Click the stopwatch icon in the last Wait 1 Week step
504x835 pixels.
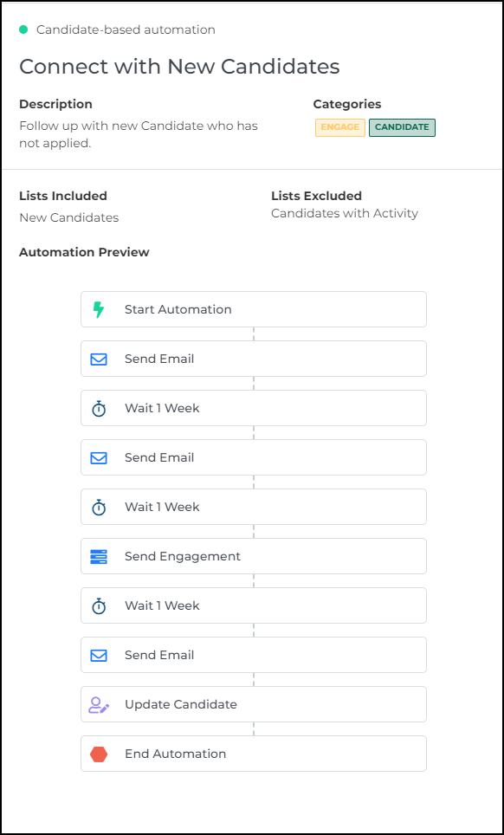click(99, 606)
